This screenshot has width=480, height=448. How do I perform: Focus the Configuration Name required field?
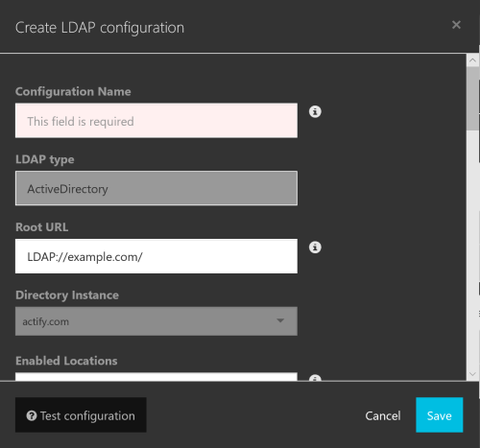(x=156, y=121)
